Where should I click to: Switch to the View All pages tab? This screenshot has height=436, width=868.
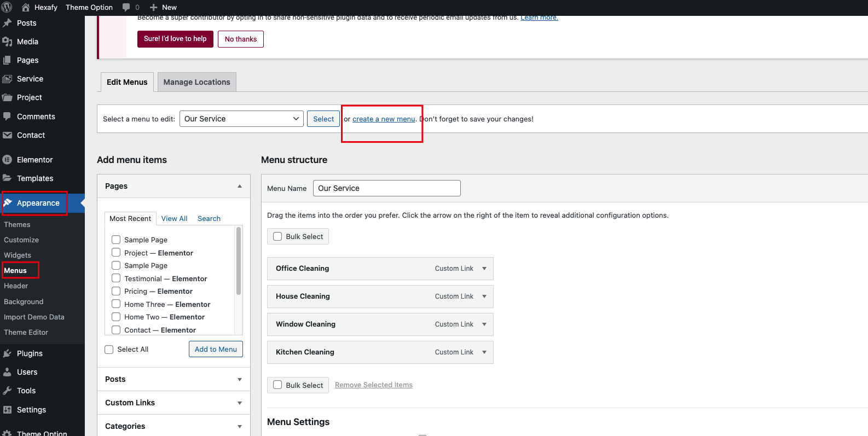click(174, 218)
